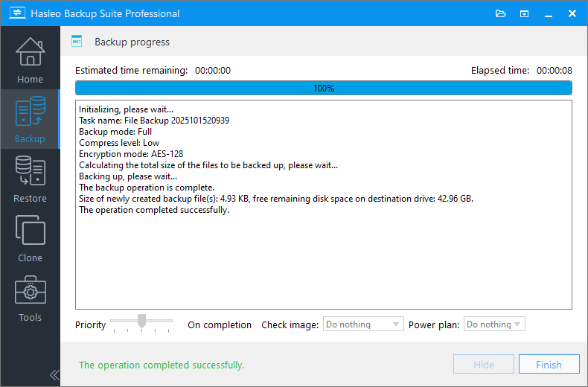Open the Check image dropdown
The height and width of the screenshot is (387, 588).
tap(363, 324)
